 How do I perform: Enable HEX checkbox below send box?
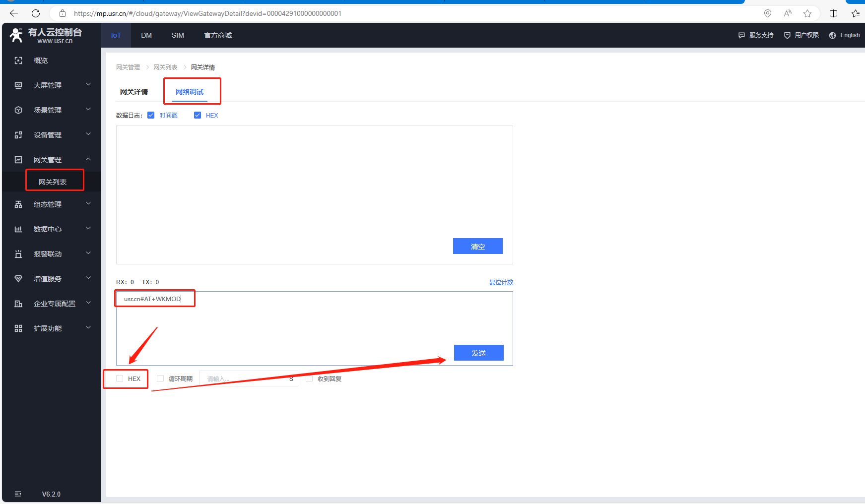click(x=120, y=378)
